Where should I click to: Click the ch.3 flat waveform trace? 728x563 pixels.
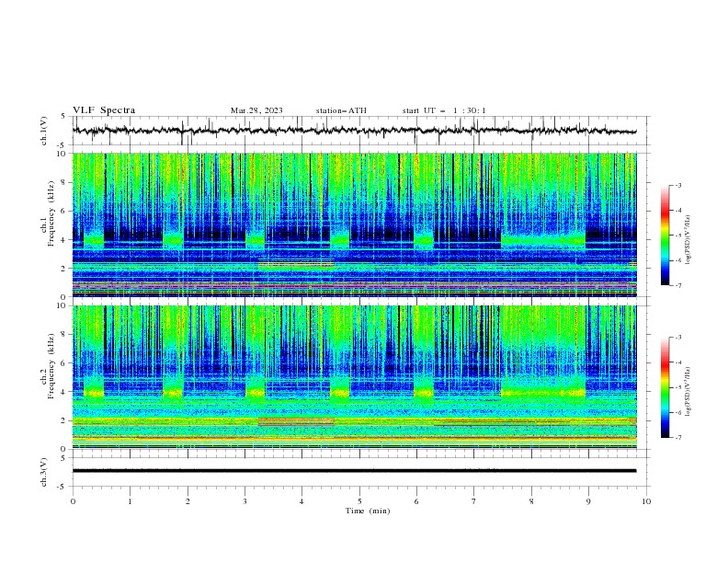(354, 471)
